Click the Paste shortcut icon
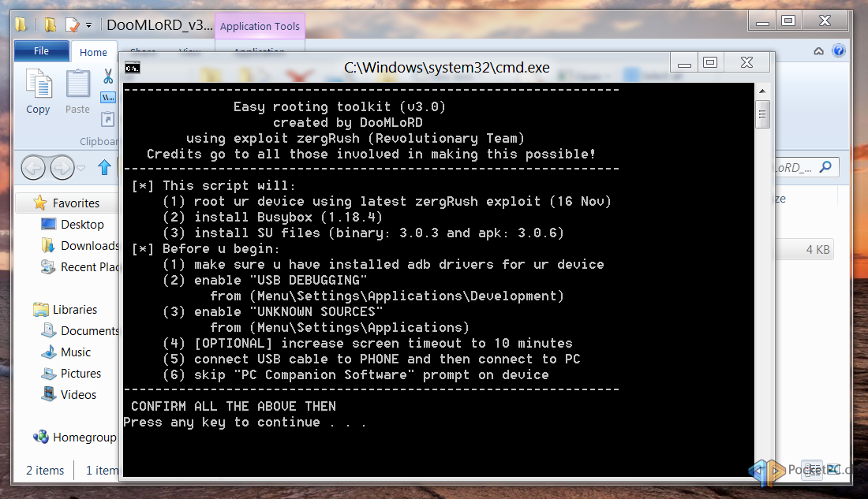This screenshot has width=868, height=499. pyautogui.click(x=108, y=119)
